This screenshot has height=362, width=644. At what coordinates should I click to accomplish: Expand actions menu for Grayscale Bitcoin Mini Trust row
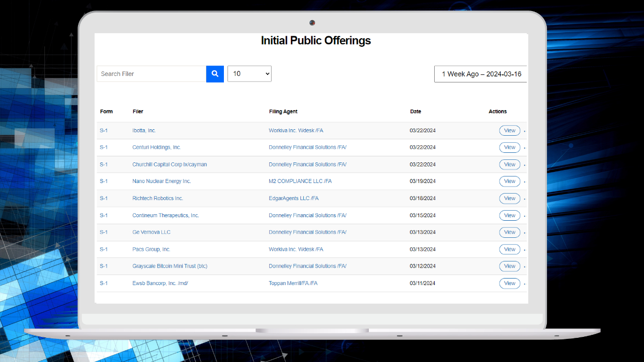coord(524,266)
